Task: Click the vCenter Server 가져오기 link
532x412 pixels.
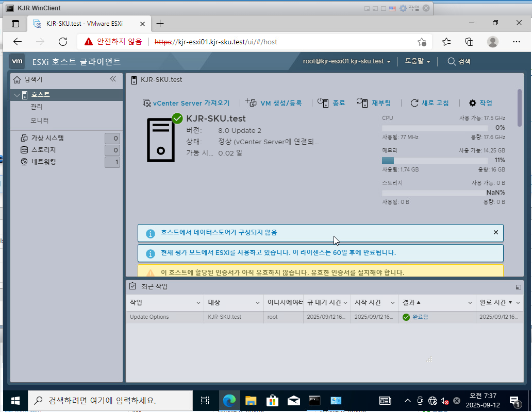Action: [x=191, y=103]
